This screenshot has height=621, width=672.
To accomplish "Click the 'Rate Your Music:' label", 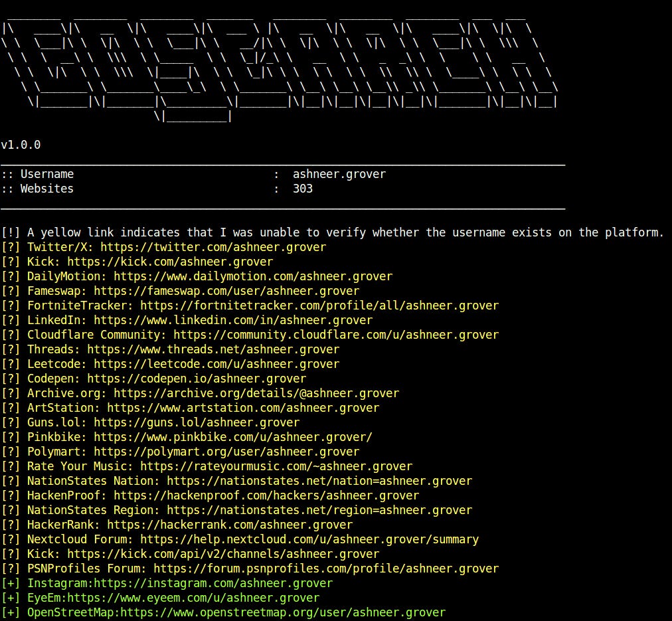I will [80, 466].
